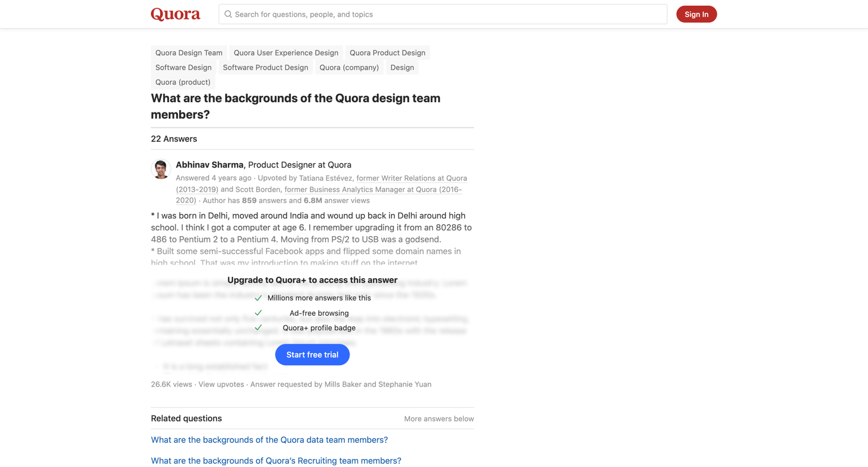Click 'Answered 4 years ago' timestamp
868x467 pixels.
(214, 178)
